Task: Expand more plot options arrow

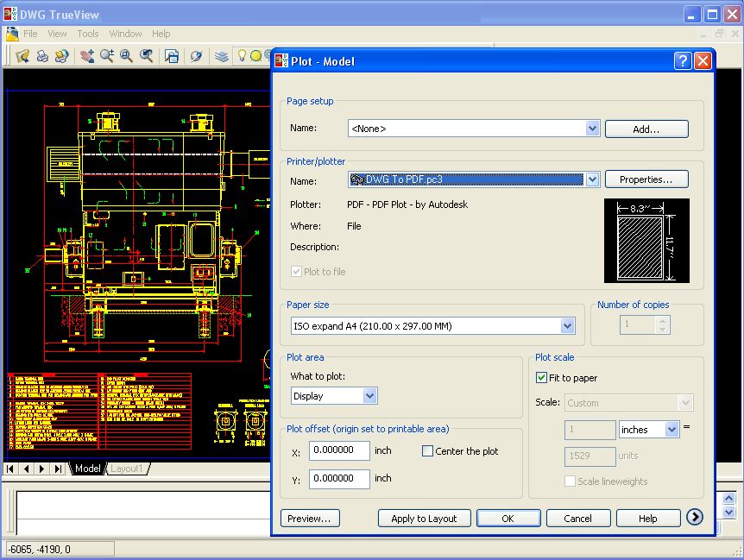Action: click(695, 517)
